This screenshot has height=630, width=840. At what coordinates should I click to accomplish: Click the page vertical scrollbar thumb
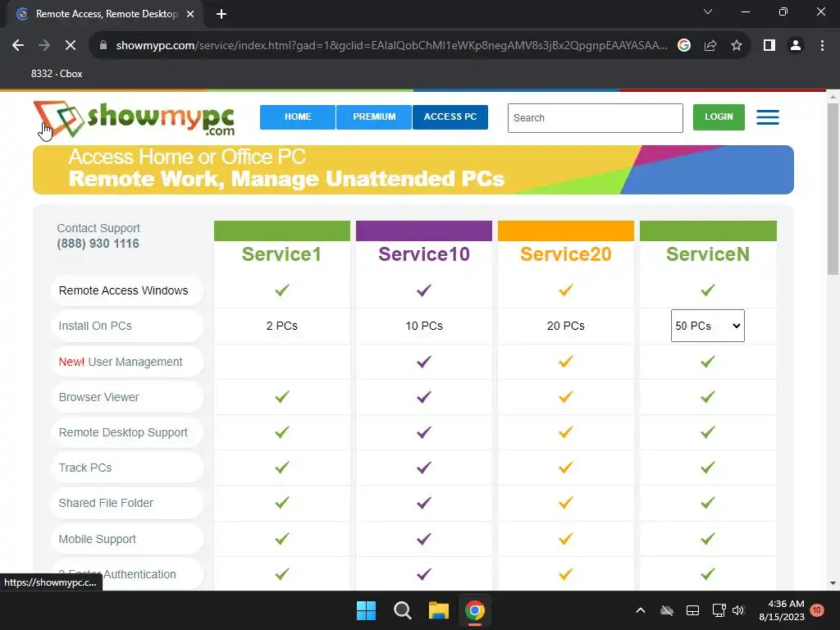833,189
